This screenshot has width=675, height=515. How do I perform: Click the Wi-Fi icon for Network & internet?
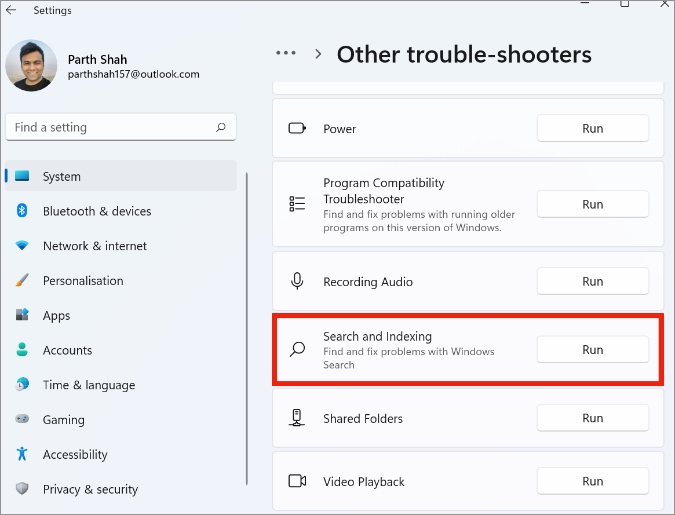coord(22,245)
